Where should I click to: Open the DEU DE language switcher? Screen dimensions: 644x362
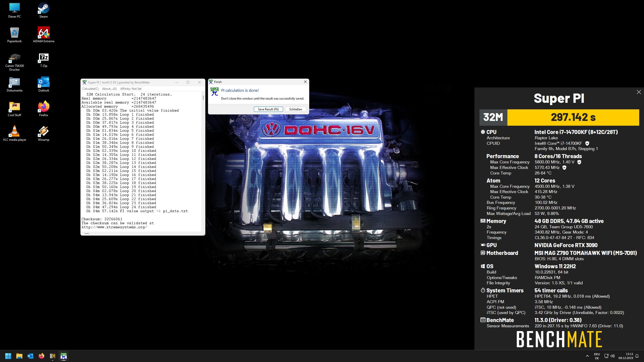tap(597, 356)
